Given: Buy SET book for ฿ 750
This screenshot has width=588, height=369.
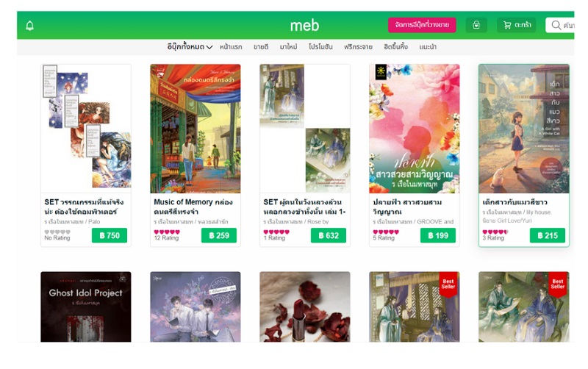Looking at the screenshot, I should pos(109,235).
